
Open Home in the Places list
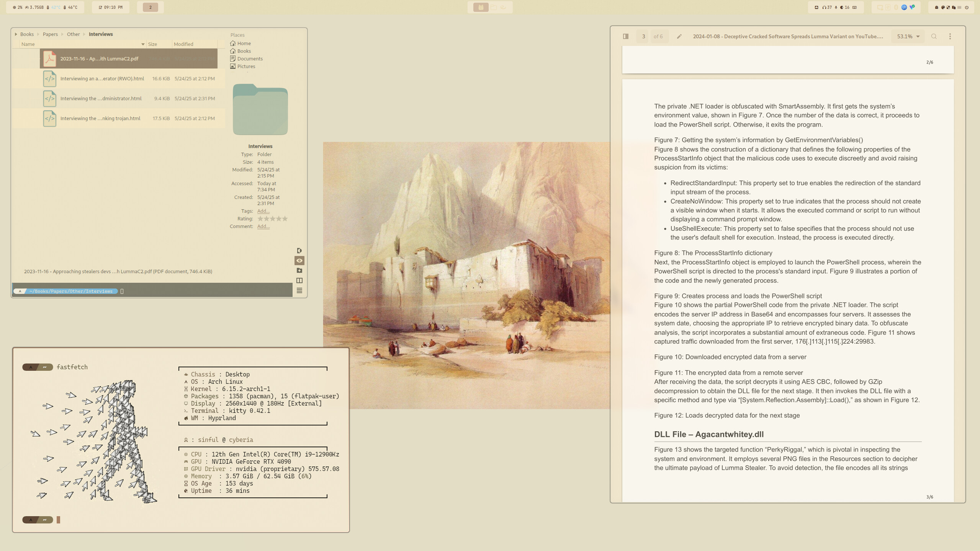pos(241,43)
